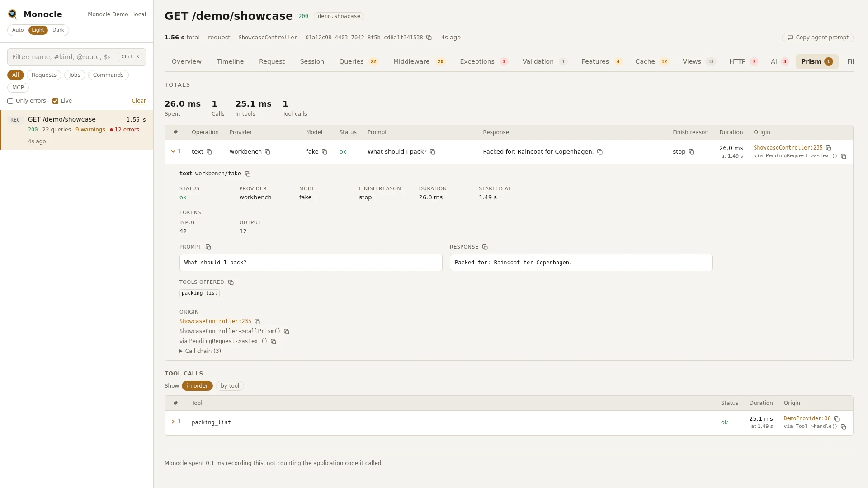Copy ShowcaseController->callPrism() origin line
Image resolution: width=868 pixels, height=488 pixels.
(287, 332)
